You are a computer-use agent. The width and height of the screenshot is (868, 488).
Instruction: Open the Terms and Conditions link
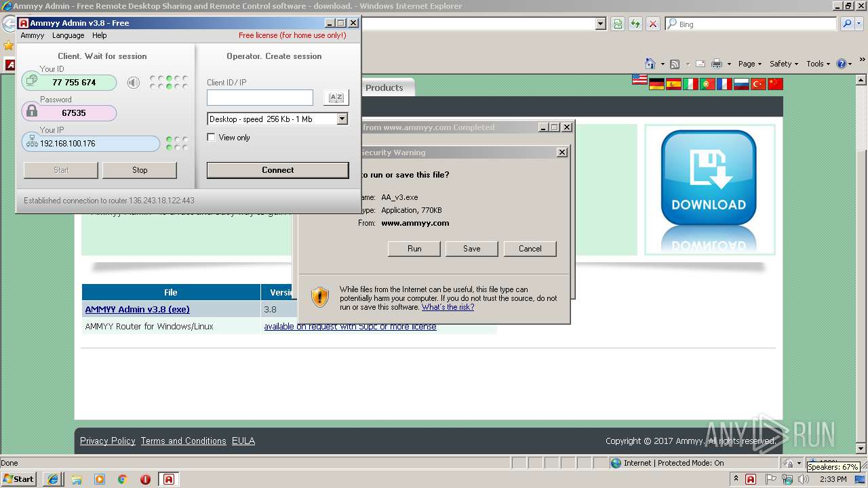pos(184,441)
